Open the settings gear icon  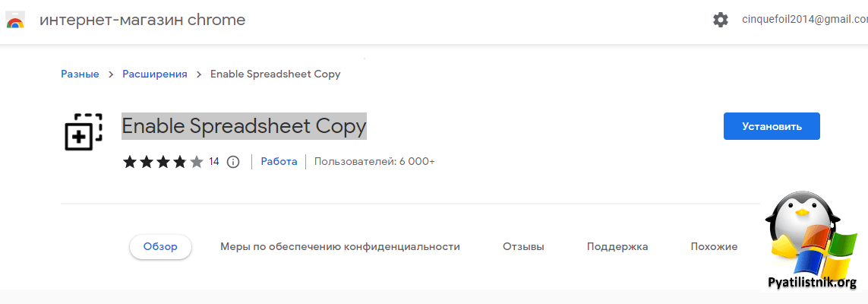click(x=721, y=21)
